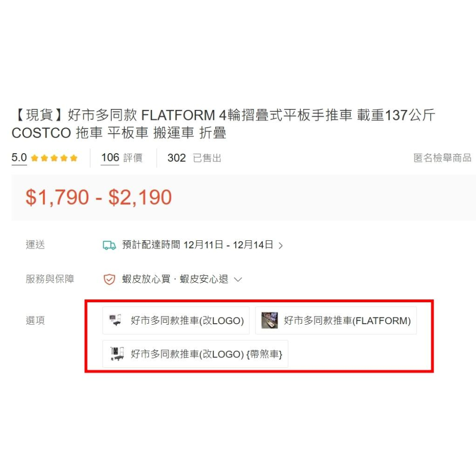Click the 服務與保障 label
This screenshot has width=476, height=476.
(x=50, y=279)
